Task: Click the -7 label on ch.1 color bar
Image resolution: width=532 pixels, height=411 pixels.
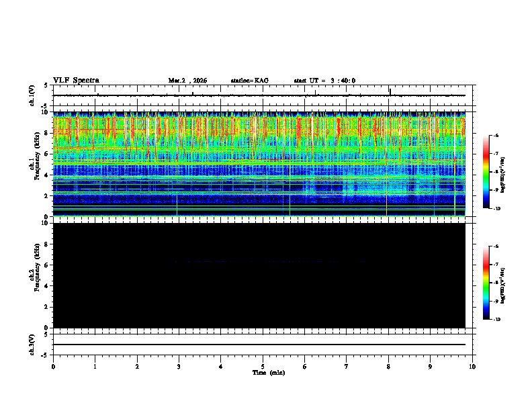Action: click(496, 154)
